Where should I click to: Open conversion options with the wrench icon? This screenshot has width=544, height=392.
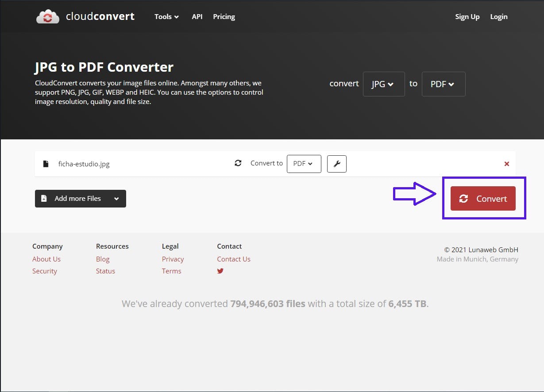tap(336, 164)
